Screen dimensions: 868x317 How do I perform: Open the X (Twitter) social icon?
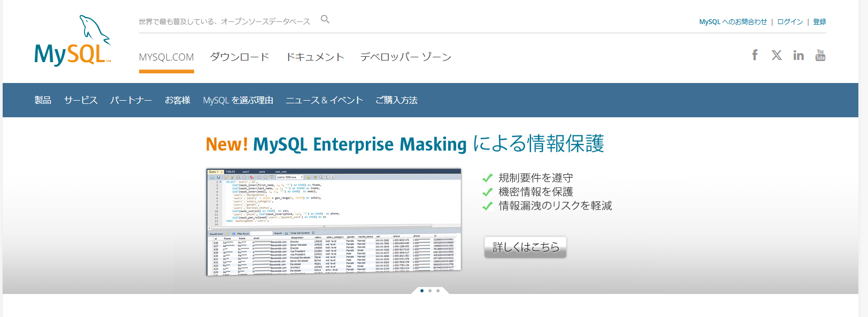(x=777, y=55)
